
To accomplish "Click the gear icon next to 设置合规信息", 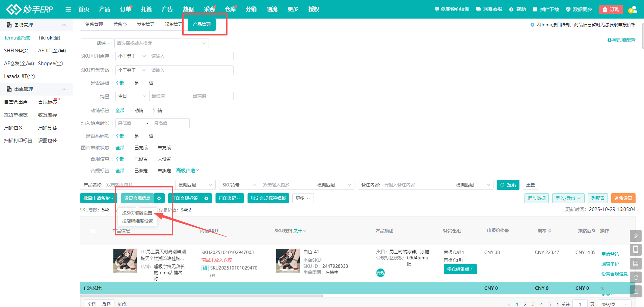I will pos(159,198).
